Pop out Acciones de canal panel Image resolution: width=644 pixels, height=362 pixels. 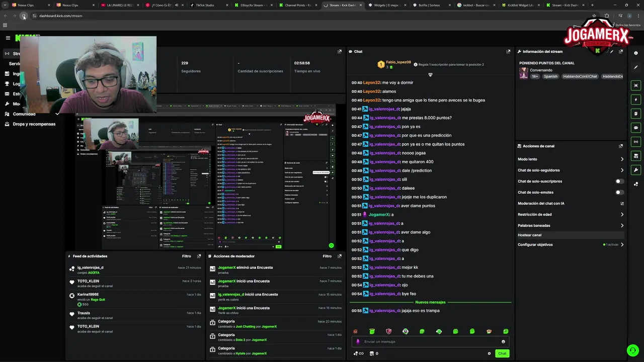[x=621, y=146]
